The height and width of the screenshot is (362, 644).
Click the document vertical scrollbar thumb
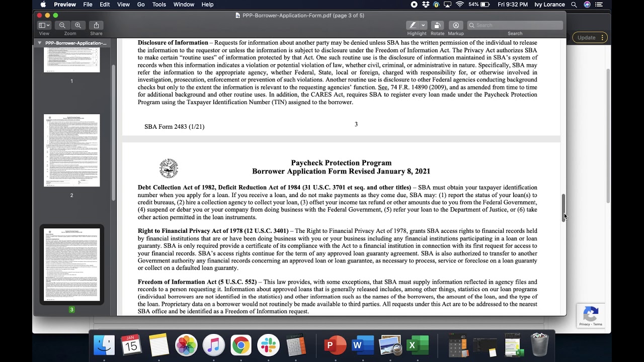tap(563, 208)
